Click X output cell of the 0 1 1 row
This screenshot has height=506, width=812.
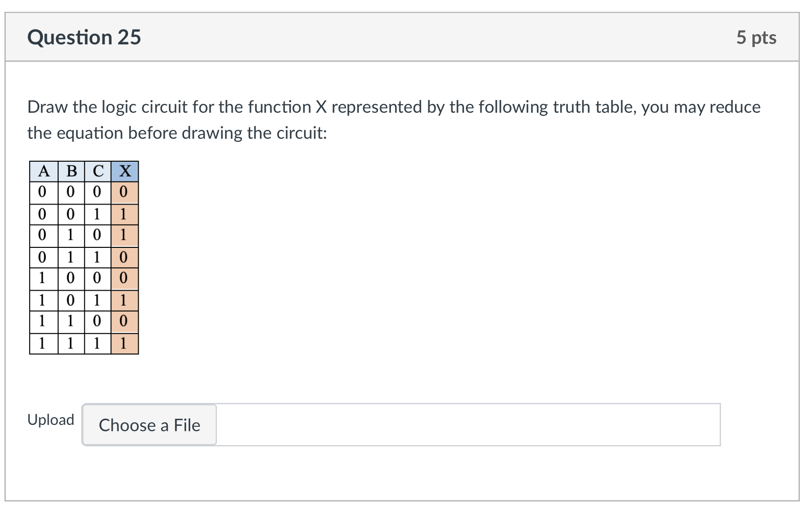[124, 257]
